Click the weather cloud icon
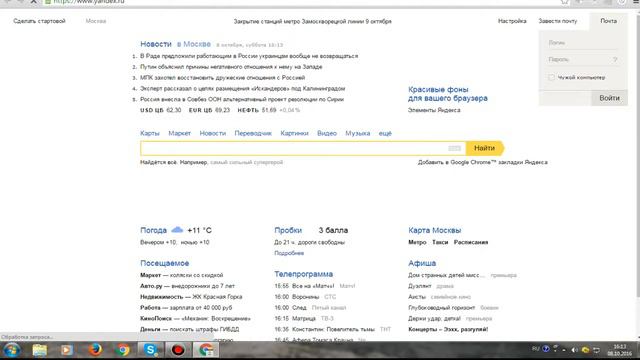The image size is (640, 360). 177,230
